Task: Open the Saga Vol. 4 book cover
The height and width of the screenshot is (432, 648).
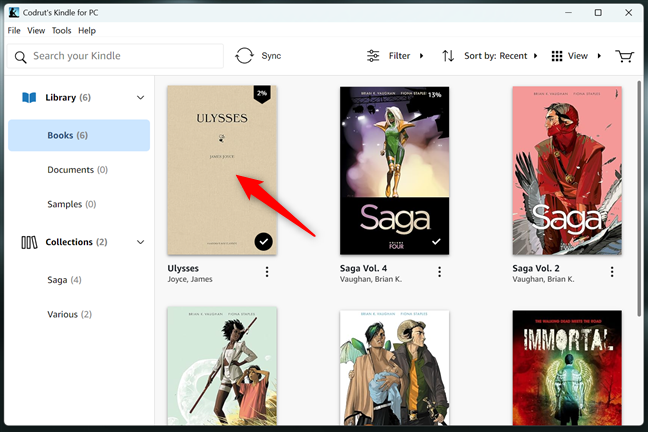Action: (x=394, y=170)
